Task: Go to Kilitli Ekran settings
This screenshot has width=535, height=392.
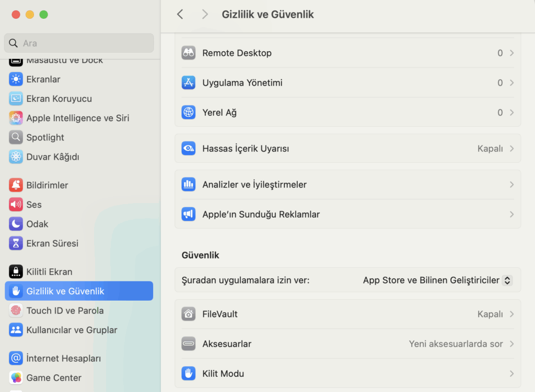Action: pos(49,271)
